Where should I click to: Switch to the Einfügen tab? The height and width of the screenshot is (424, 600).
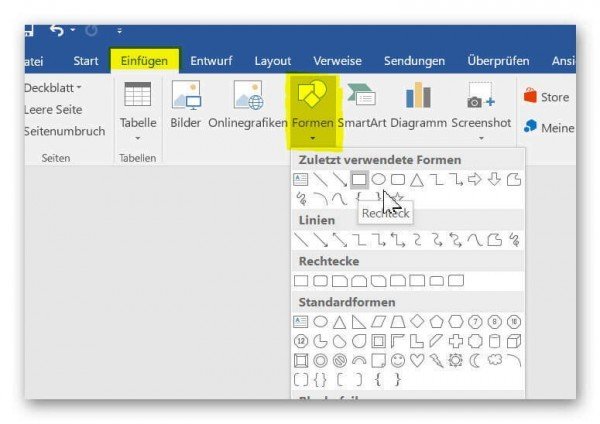click(x=144, y=61)
